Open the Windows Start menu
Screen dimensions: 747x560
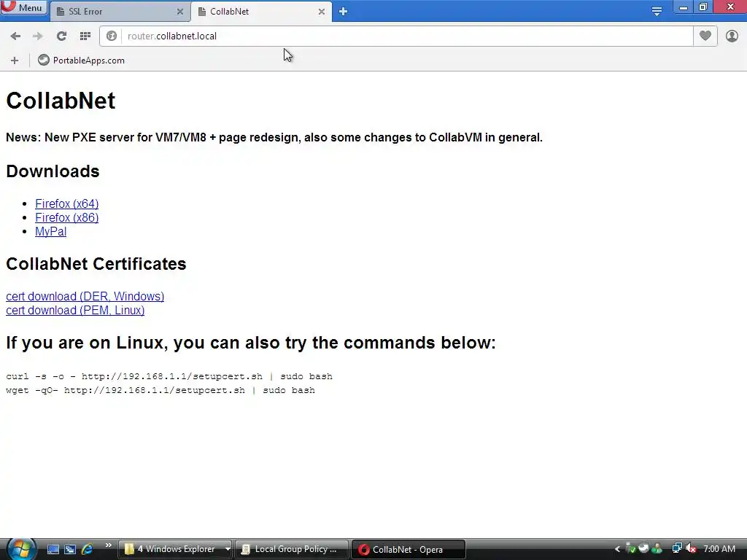(21, 549)
